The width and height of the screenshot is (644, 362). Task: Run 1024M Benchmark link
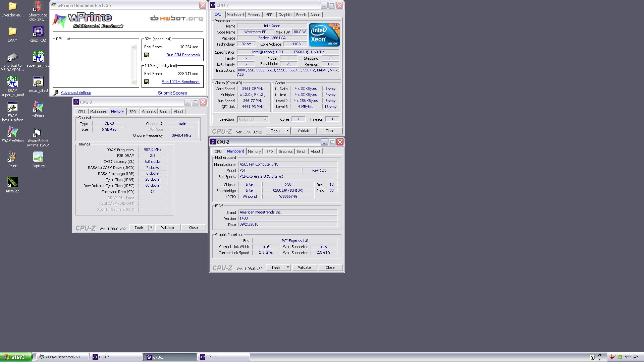tap(180, 82)
